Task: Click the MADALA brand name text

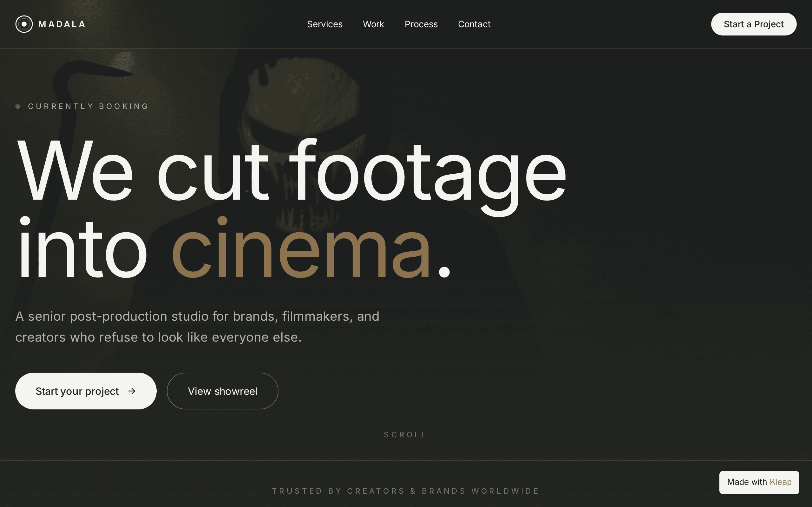Action: (62, 24)
